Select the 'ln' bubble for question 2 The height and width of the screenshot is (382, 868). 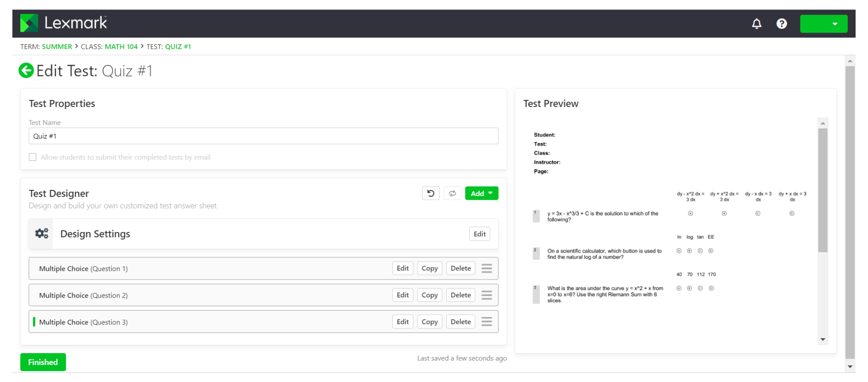pos(679,251)
